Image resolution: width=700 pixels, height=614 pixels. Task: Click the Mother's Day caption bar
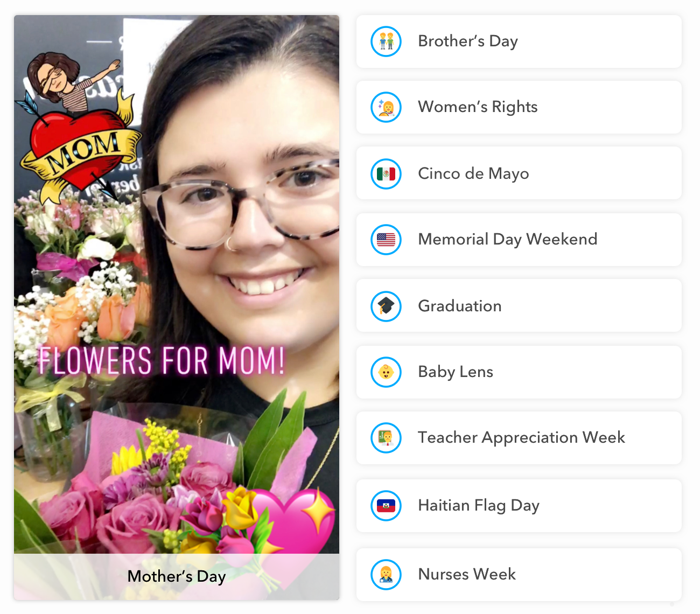177,577
